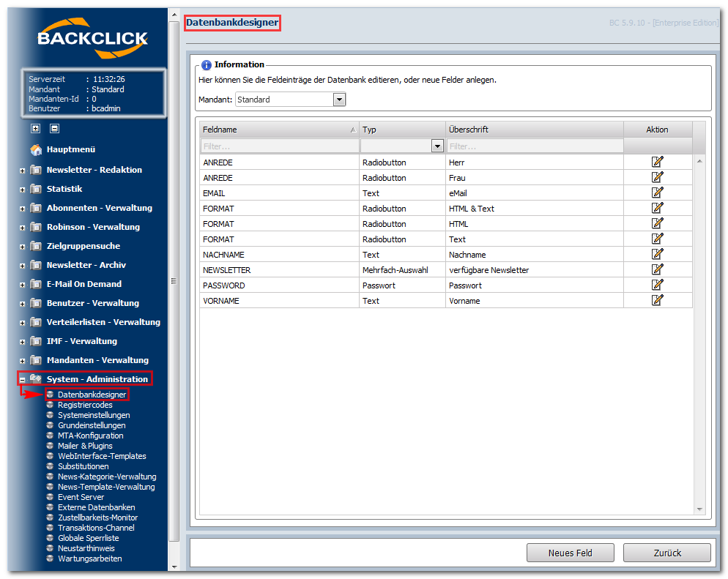The height and width of the screenshot is (579, 728).
Task: Open the Mandant dropdown
Action: point(339,100)
